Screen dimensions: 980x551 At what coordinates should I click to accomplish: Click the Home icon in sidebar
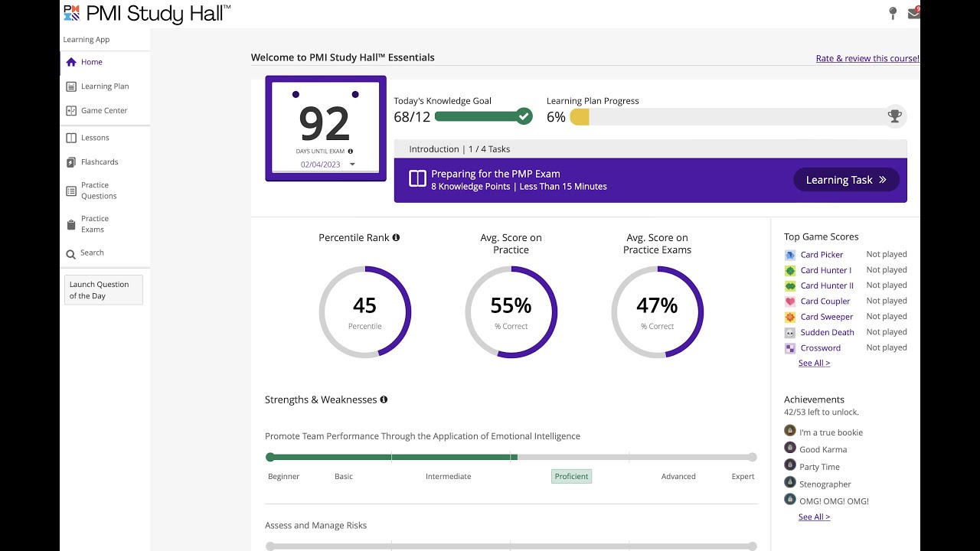click(x=71, y=62)
